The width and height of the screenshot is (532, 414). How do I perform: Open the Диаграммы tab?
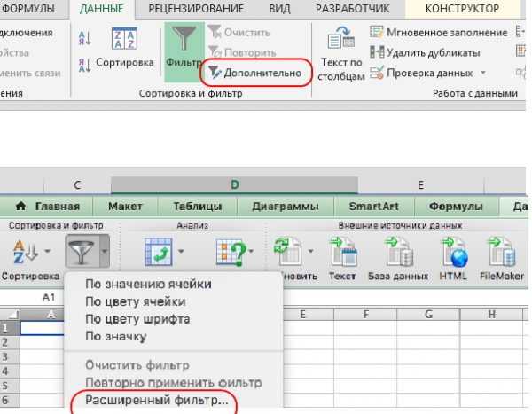coord(285,206)
